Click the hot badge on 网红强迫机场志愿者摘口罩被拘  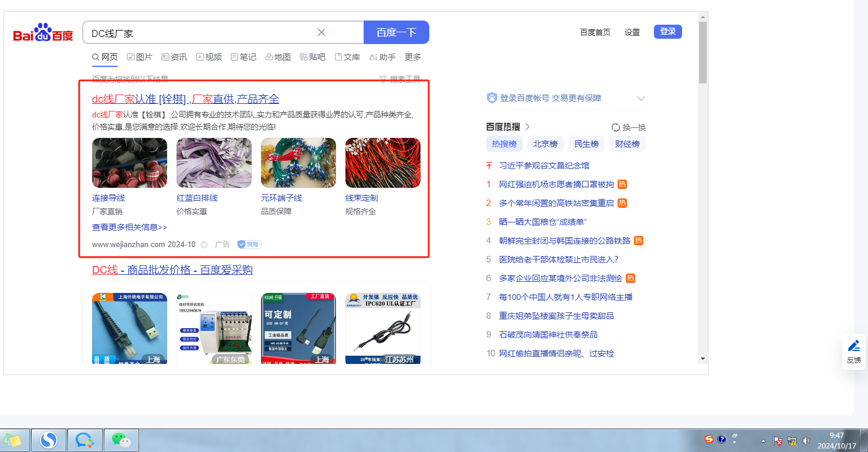622,184
